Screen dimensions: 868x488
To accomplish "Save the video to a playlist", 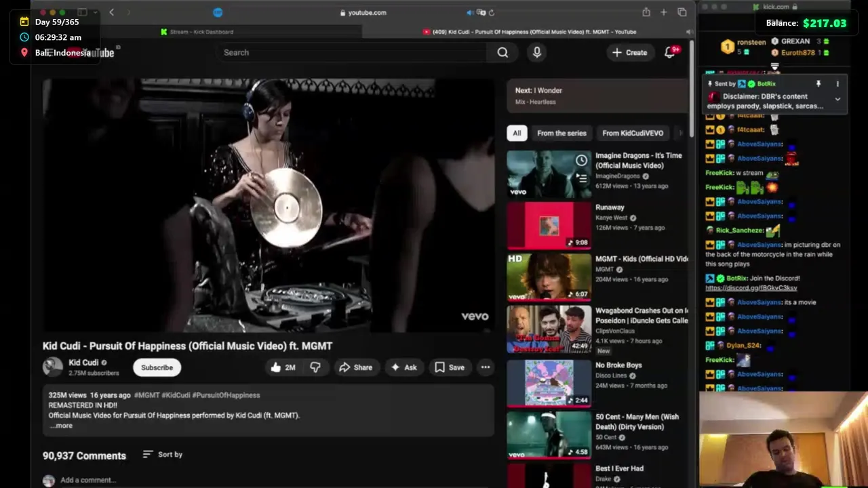I will 450,367.
